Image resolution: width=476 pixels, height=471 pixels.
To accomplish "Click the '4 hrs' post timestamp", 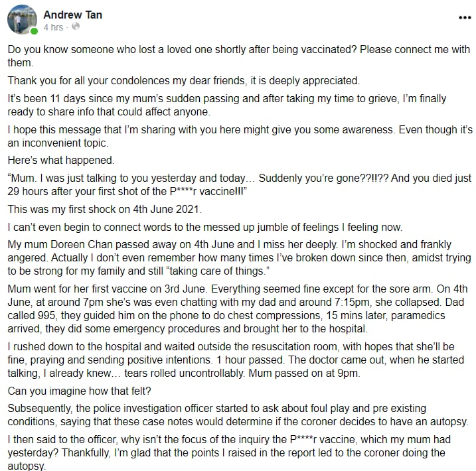I will pos(53,27).
